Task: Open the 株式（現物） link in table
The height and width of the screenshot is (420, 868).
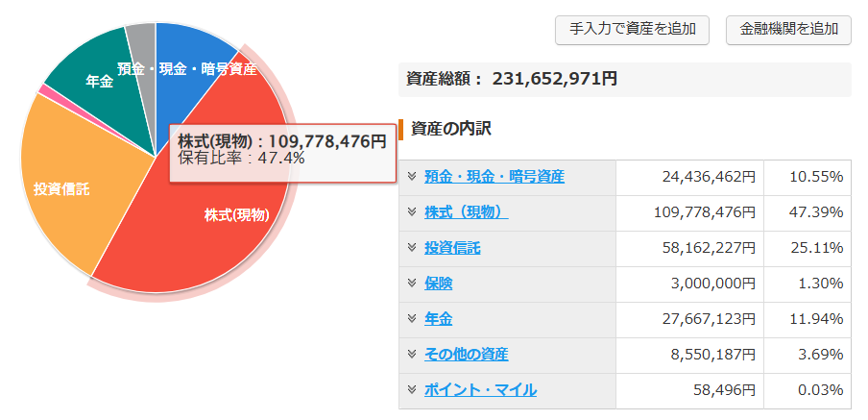Action: (x=466, y=212)
